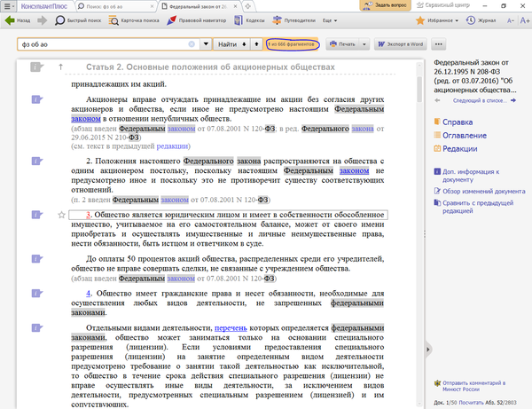Open a new tab with plus icon

tap(248, 6)
